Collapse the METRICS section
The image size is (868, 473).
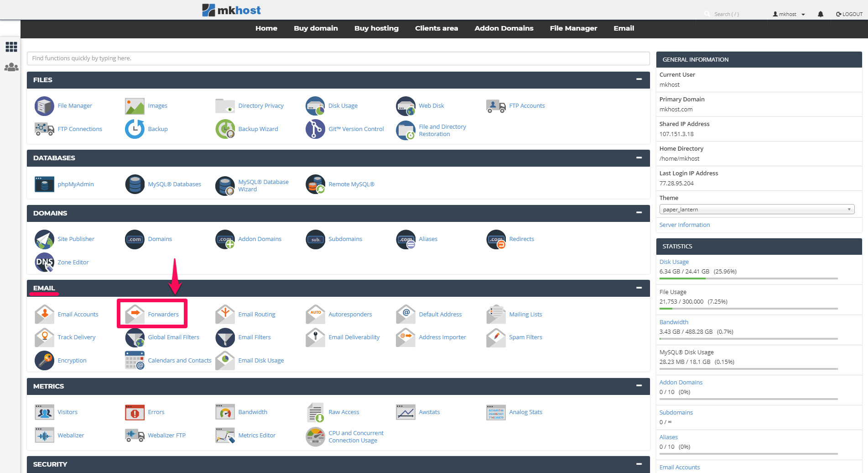[639, 386]
